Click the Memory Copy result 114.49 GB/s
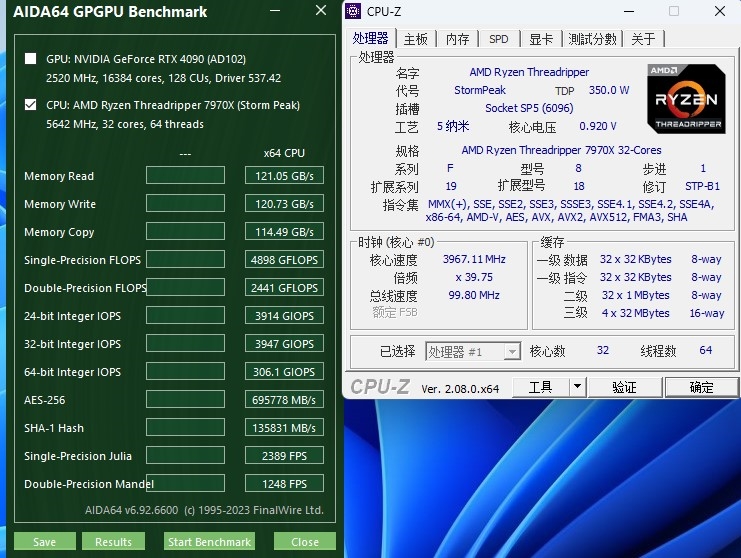The width and height of the screenshot is (741, 558). click(x=284, y=232)
